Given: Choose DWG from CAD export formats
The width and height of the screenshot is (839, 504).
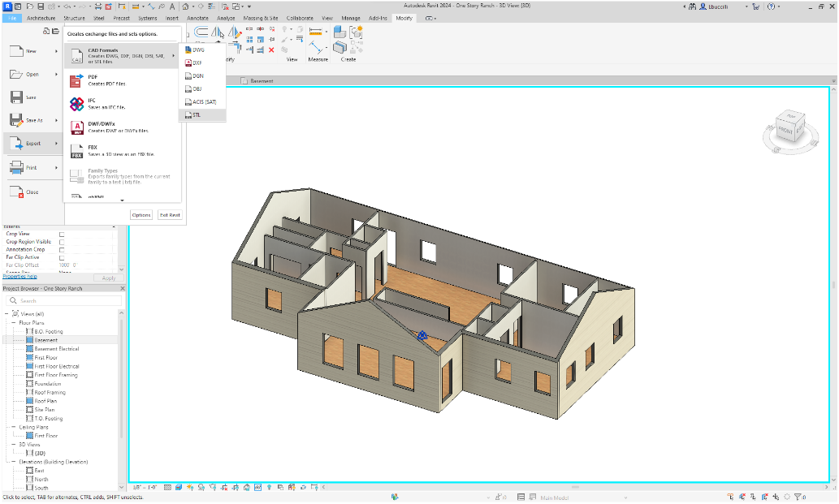Looking at the screenshot, I should point(198,49).
